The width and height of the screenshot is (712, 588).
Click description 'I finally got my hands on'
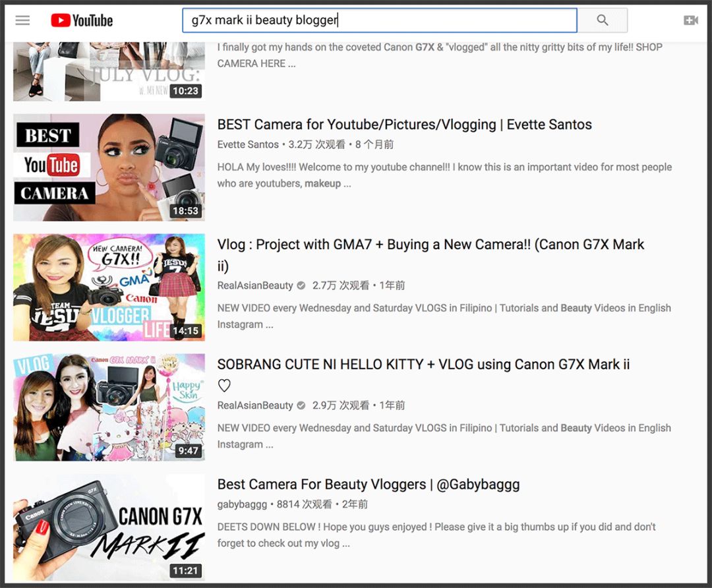point(440,55)
